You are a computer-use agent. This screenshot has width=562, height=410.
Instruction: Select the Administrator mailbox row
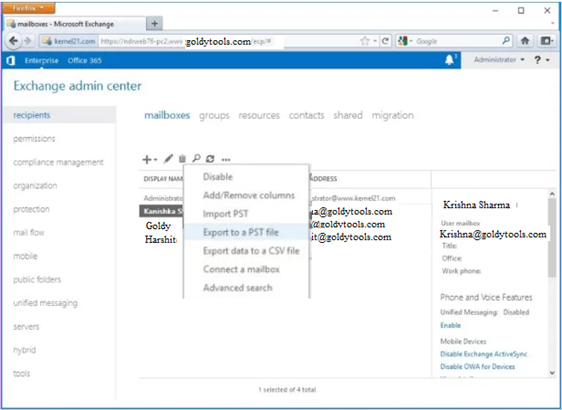coord(285,198)
